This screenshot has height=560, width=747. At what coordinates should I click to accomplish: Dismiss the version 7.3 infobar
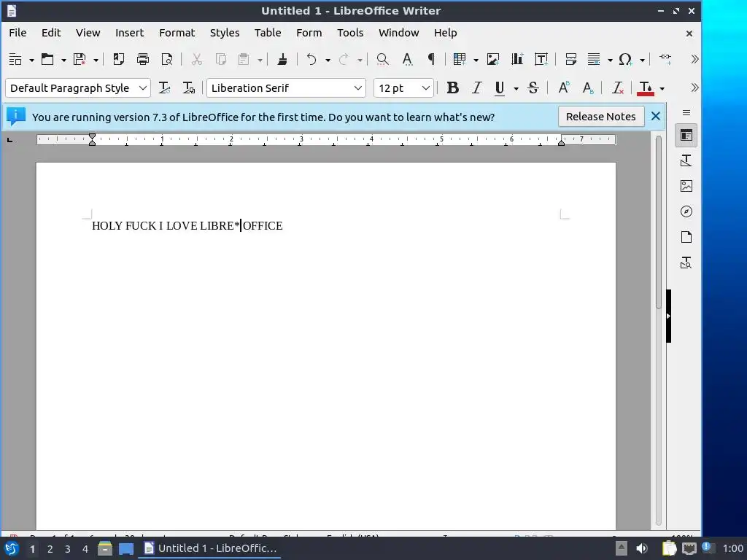click(x=656, y=116)
